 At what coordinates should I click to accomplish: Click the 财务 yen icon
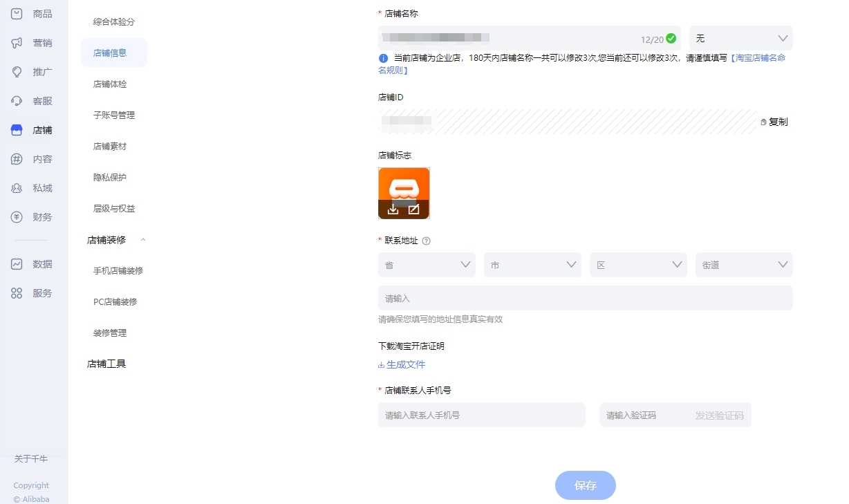point(17,217)
